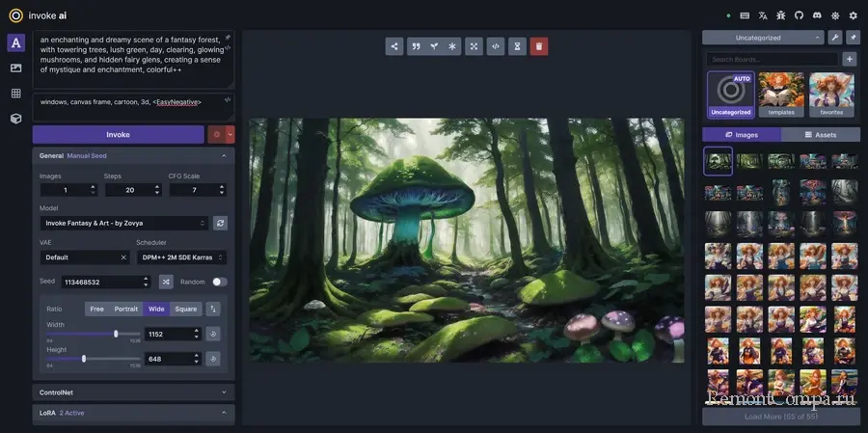This screenshot has height=433, width=868.
Task: Open the Scheduler dropdown showing DPM++ 2M SDE Karras
Action: point(181,257)
